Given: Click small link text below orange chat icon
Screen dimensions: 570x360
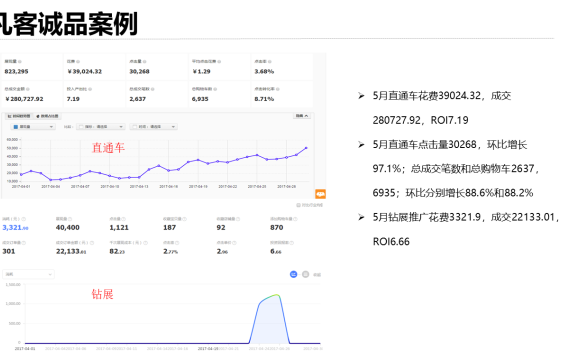Looking at the screenshot, I should pos(310,205).
